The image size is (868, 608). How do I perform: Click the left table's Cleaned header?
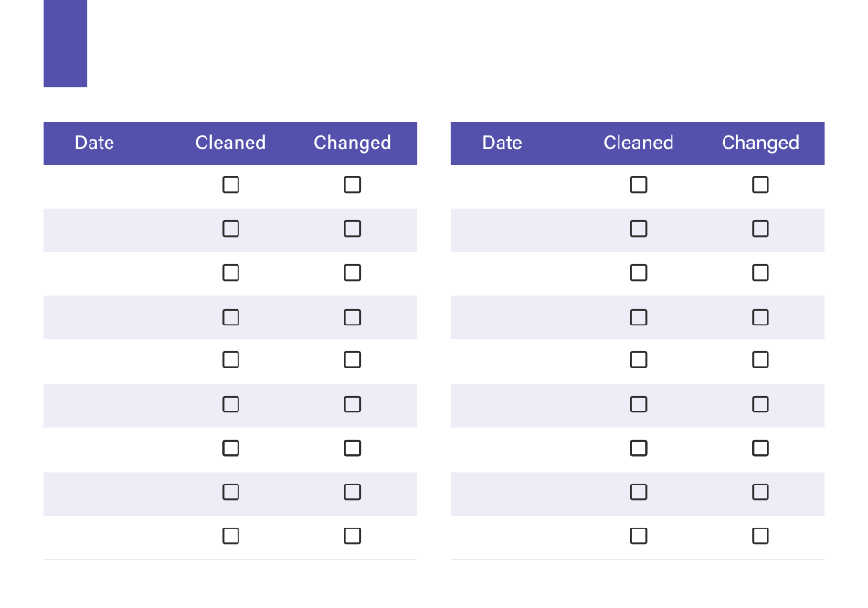pos(231,143)
